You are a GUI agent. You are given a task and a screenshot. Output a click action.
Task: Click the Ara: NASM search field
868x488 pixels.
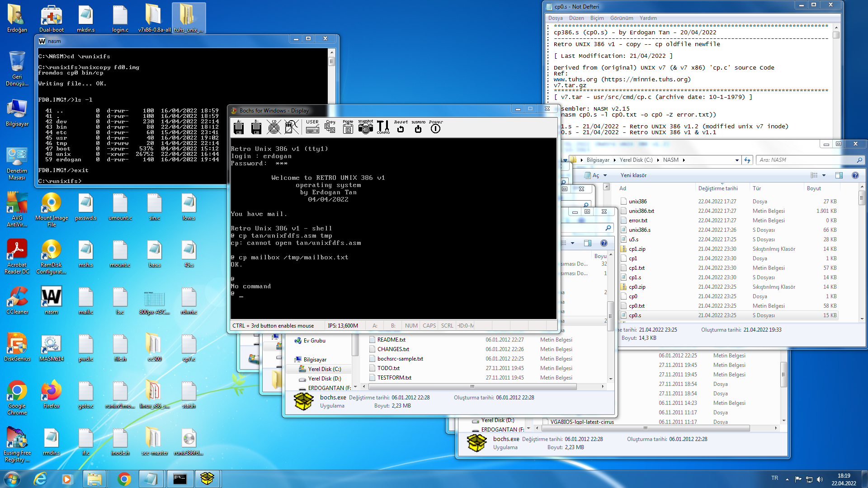pyautogui.click(x=810, y=160)
